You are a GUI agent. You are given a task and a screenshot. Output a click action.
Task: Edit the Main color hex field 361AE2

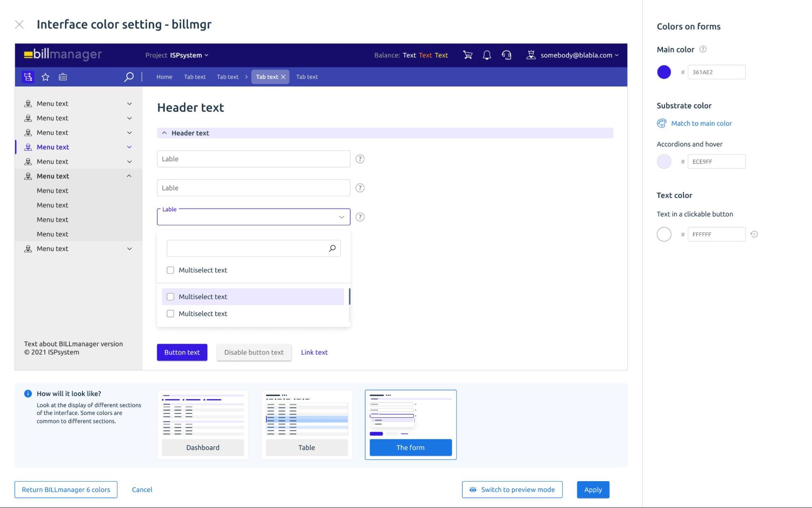click(716, 72)
